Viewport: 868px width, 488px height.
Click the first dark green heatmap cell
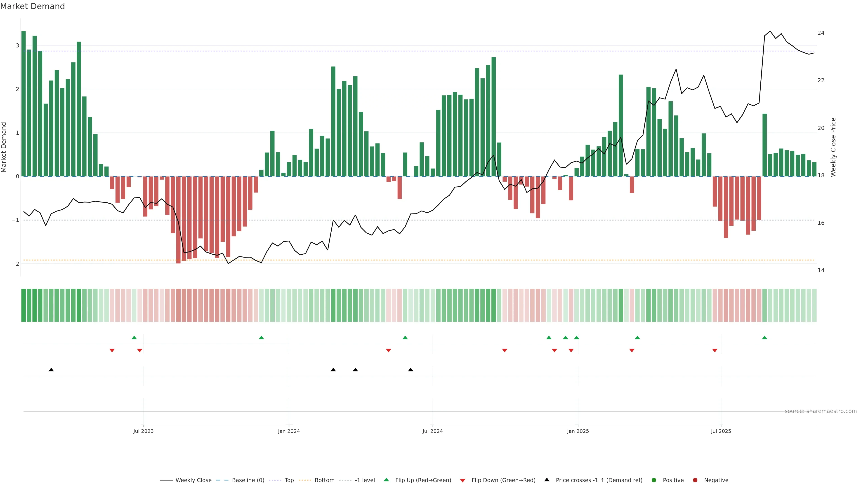(x=24, y=305)
